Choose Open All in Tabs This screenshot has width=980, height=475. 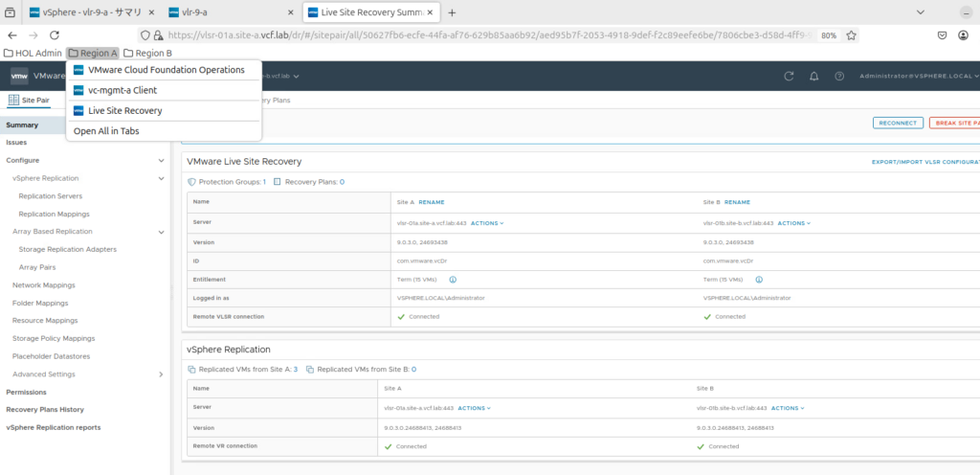106,131
